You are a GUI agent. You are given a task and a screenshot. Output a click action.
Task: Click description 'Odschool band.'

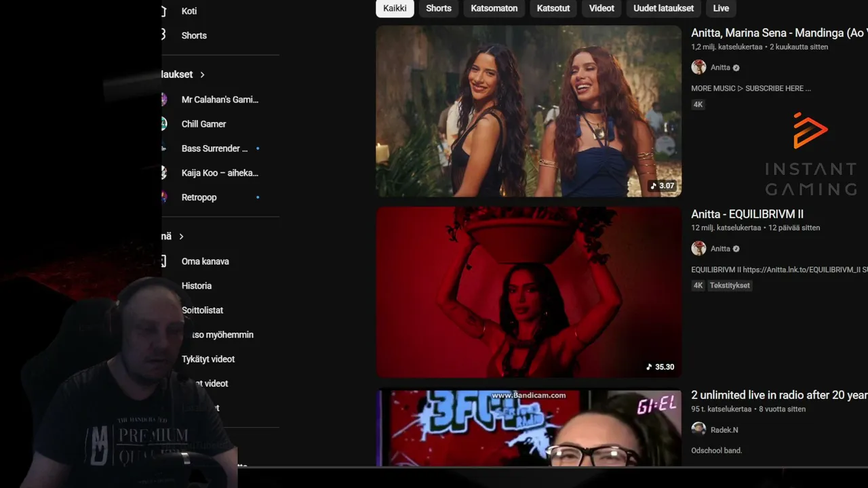(717, 450)
